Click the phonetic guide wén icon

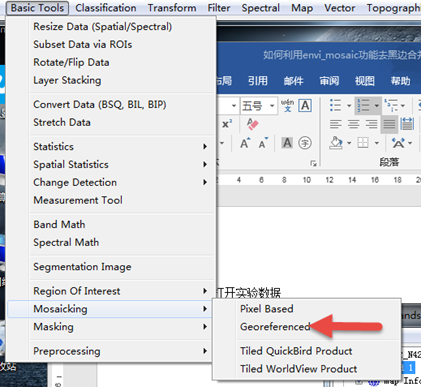(287, 105)
